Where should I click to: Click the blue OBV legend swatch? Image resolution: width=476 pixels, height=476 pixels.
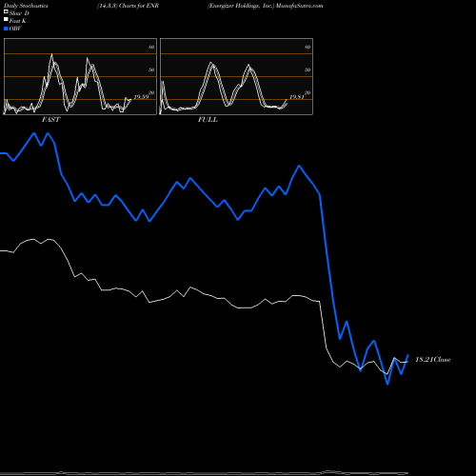(x=6, y=29)
